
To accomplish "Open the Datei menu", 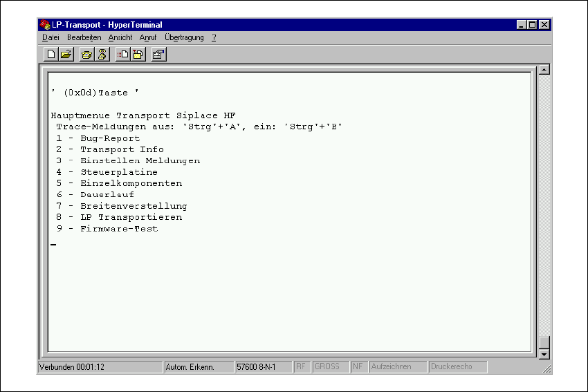I will click(50, 37).
